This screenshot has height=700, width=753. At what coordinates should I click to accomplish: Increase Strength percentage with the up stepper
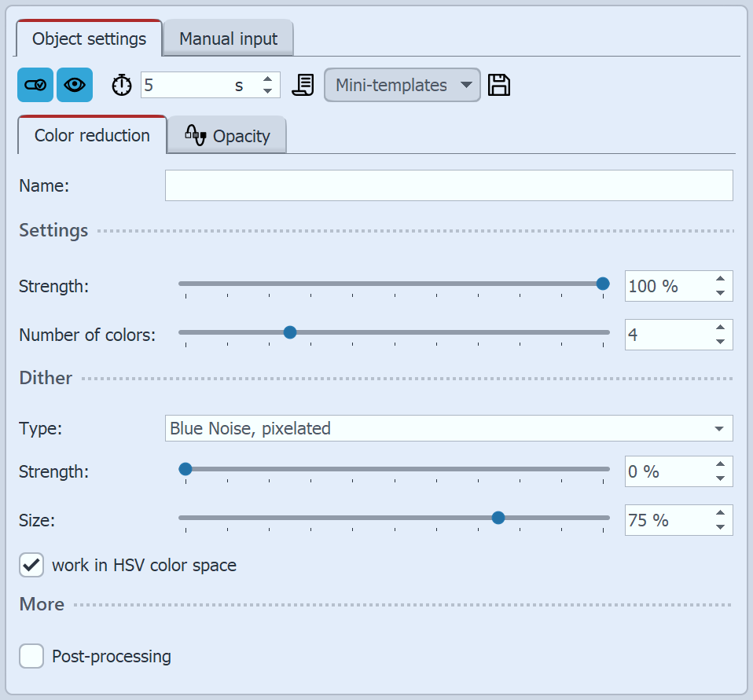(x=720, y=279)
